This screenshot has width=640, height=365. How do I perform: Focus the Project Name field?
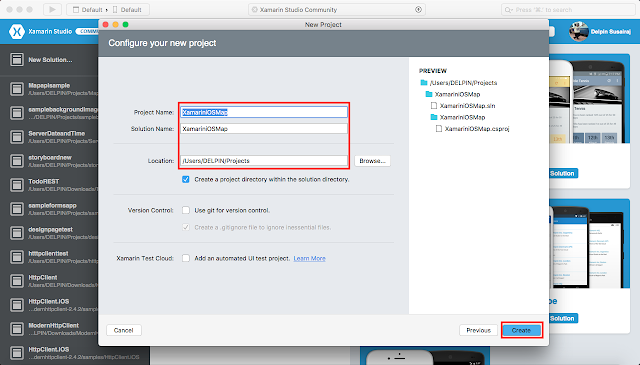[x=264, y=112]
